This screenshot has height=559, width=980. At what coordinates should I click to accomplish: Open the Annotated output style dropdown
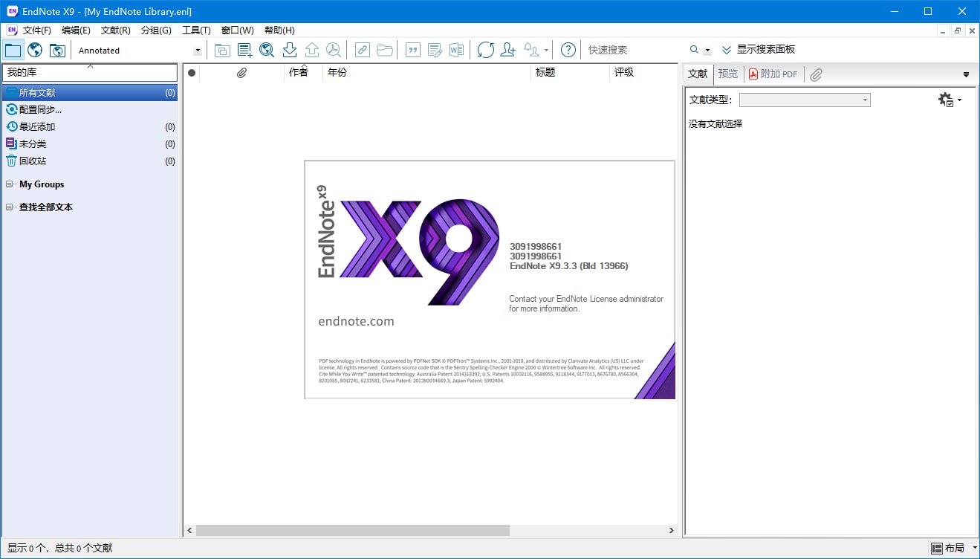tap(197, 50)
